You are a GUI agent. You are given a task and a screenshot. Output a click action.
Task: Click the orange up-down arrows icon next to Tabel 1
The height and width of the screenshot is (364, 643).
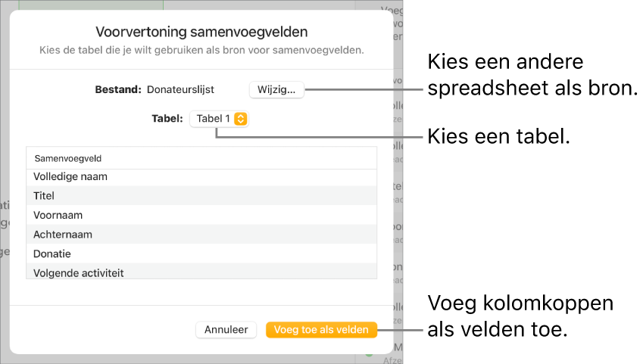tap(240, 119)
